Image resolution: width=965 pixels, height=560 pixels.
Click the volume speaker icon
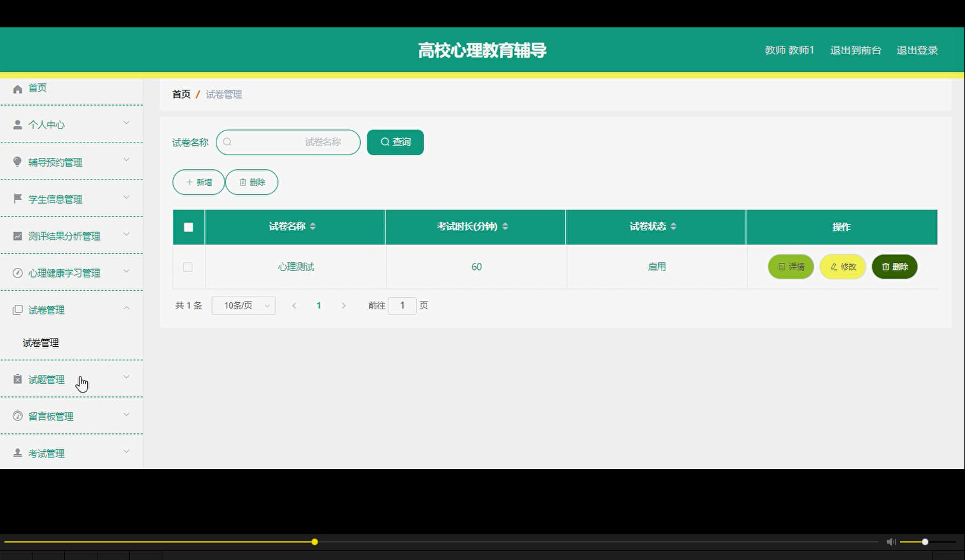point(891,542)
